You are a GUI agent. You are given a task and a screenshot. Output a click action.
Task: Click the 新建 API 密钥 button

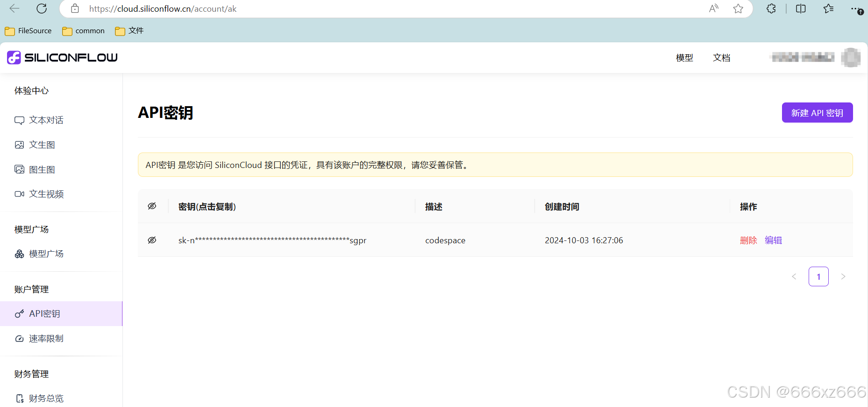pos(817,113)
